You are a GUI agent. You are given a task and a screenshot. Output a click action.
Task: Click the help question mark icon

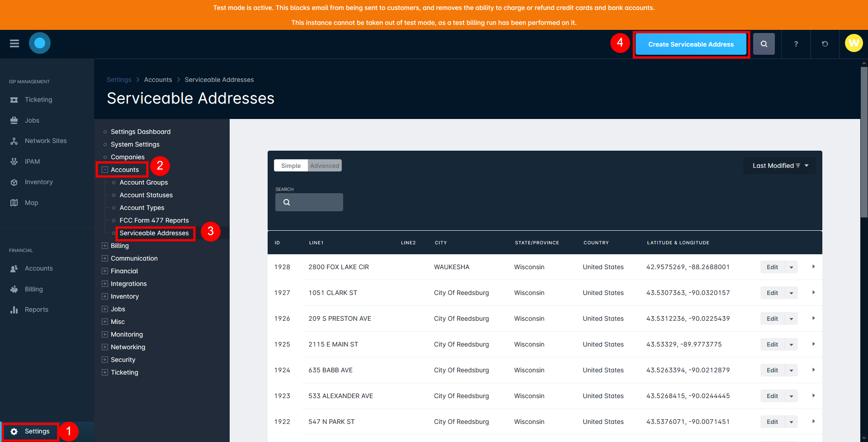tap(796, 44)
